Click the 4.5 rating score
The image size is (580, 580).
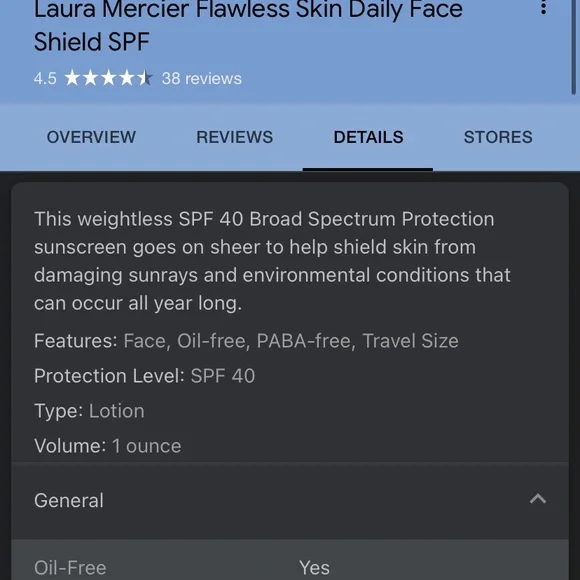tap(45, 78)
